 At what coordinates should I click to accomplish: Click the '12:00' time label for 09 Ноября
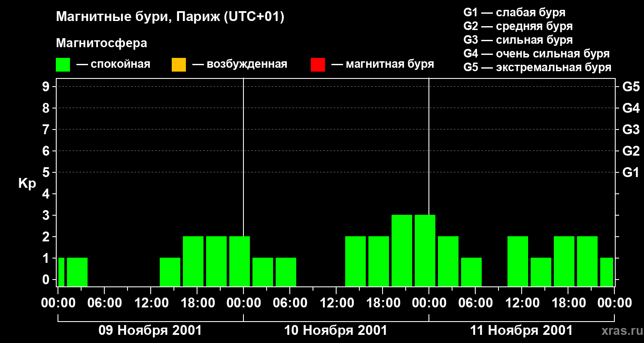(x=151, y=303)
